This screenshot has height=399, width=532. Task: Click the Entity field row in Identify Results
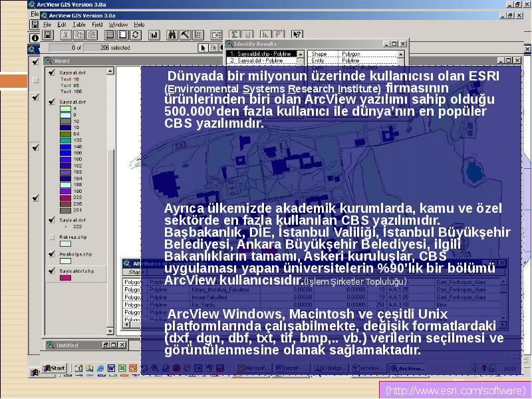click(x=353, y=61)
